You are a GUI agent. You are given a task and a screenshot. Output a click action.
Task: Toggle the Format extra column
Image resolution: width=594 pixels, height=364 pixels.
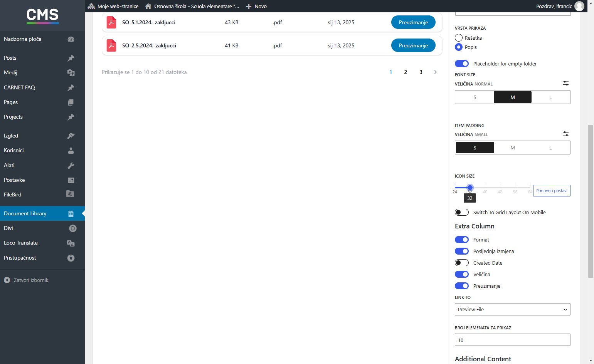coord(462,240)
